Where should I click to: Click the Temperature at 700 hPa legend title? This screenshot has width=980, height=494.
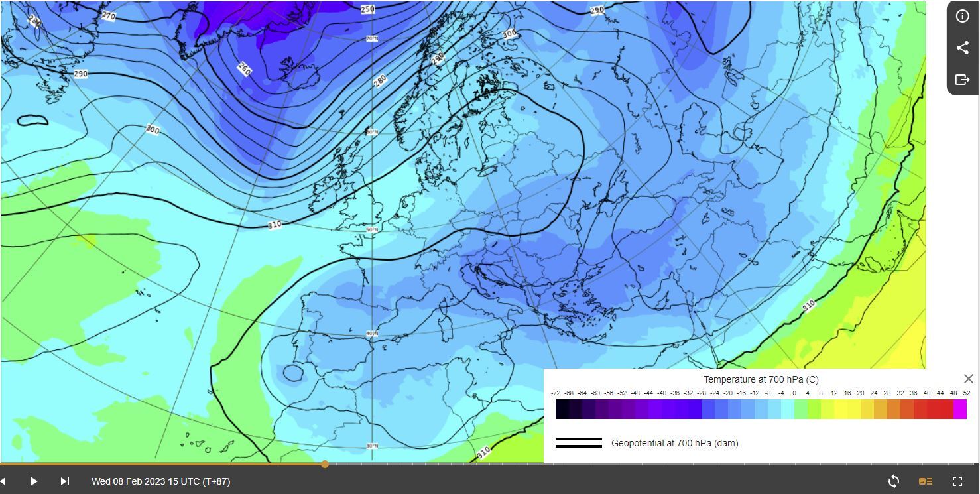[x=761, y=379]
